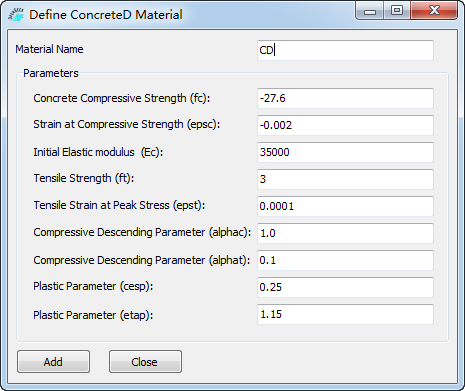This screenshot has width=465, height=391.
Task: Click the 'Compressive Descending Parameter (alphat):' label
Action: (142, 260)
